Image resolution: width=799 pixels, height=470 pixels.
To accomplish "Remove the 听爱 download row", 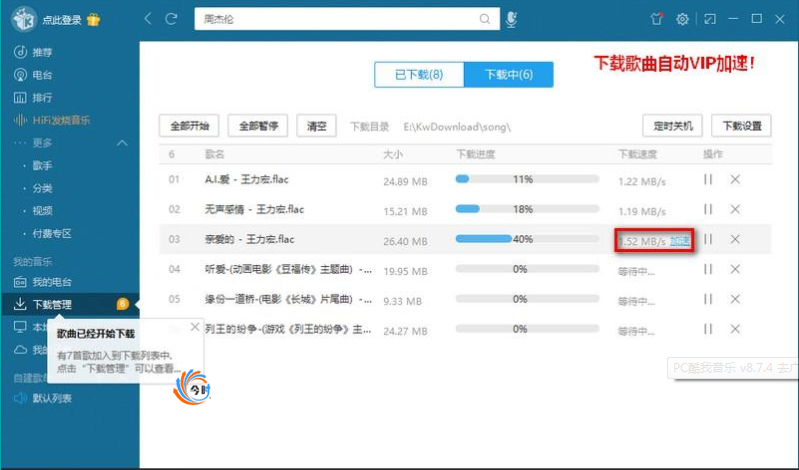I will tap(735, 269).
